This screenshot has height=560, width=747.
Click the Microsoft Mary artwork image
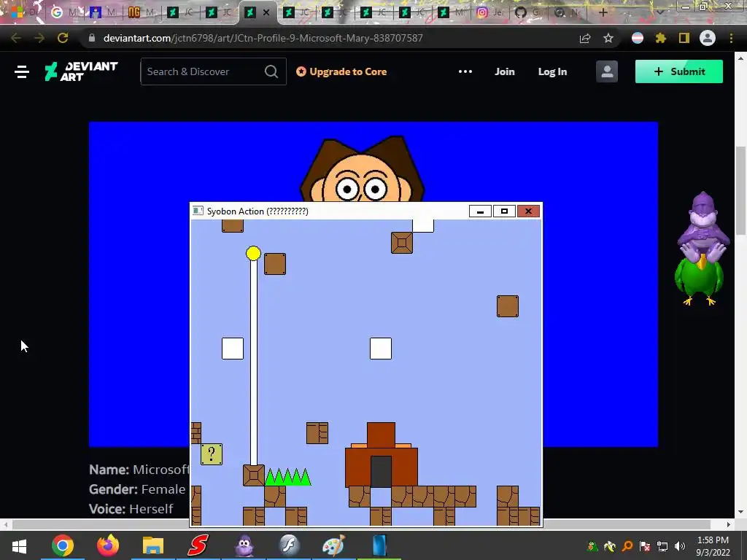point(373,162)
